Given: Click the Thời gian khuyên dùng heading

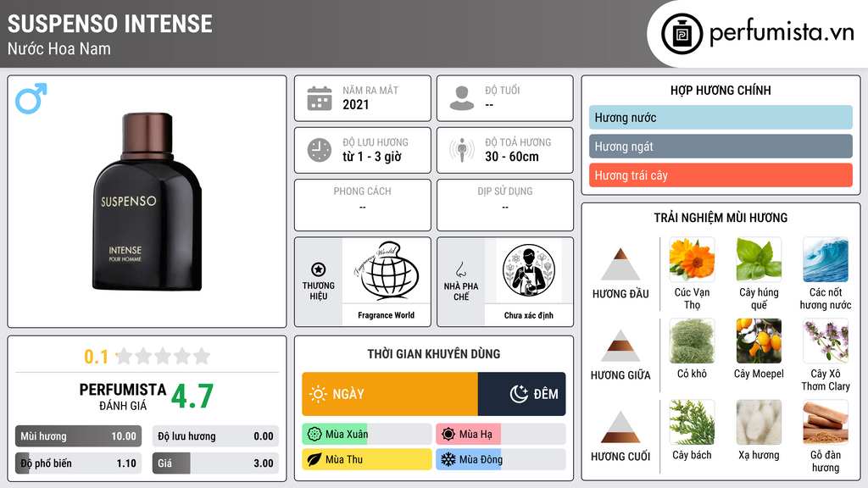Looking at the screenshot, I should [x=434, y=353].
